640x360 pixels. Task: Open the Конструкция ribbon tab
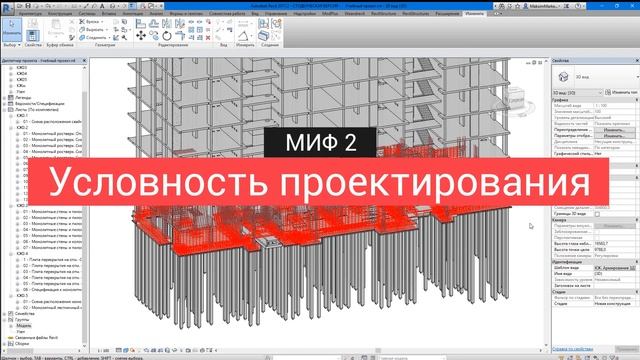click(x=60, y=13)
